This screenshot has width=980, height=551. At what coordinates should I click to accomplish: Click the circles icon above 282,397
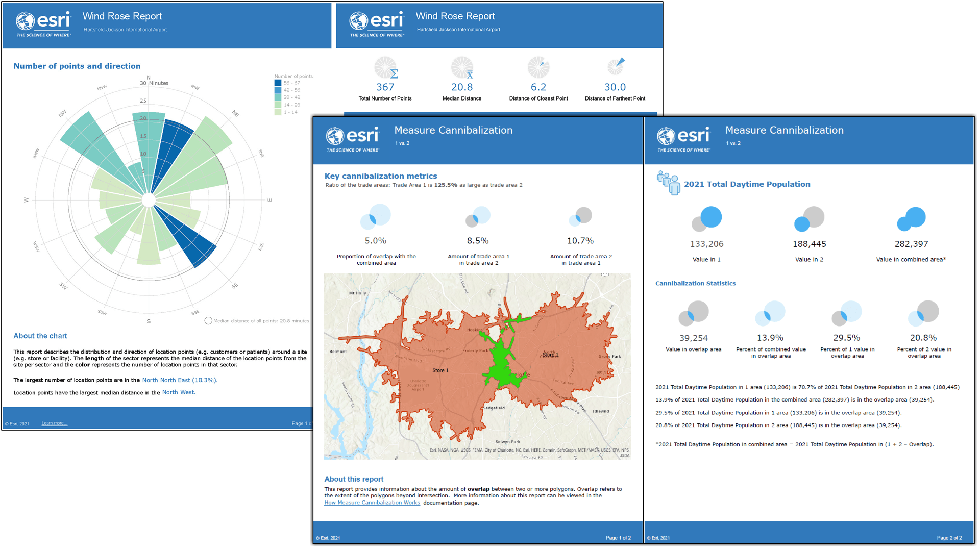(x=911, y=219)
